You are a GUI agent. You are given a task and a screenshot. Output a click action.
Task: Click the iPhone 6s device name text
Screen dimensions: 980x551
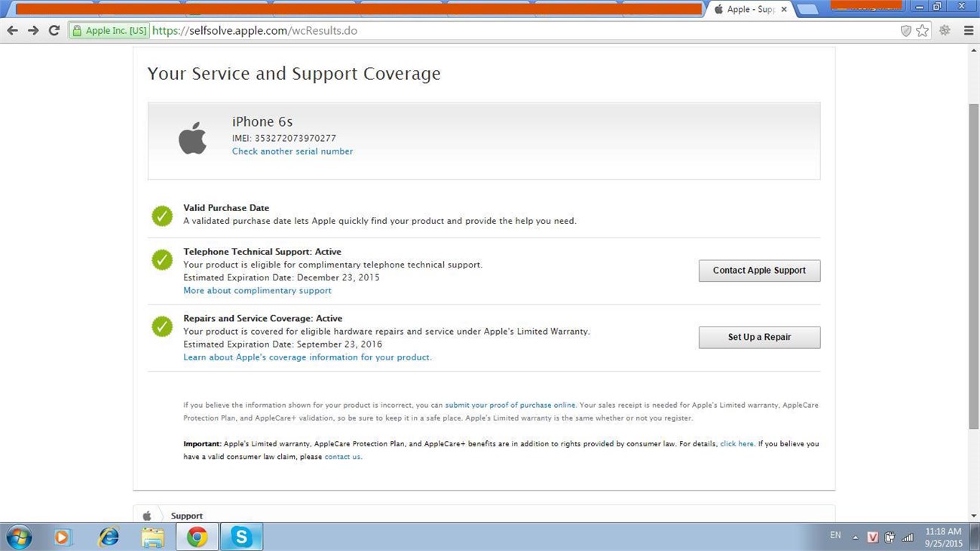262,121
